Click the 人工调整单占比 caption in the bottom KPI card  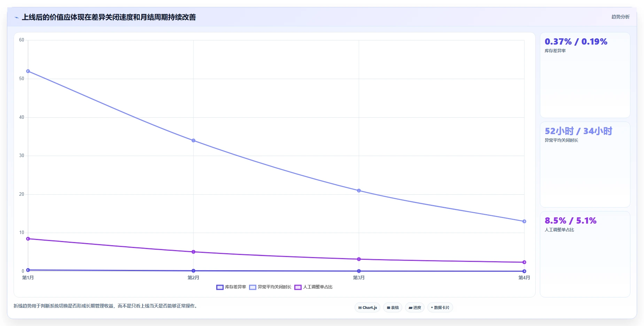559,230
